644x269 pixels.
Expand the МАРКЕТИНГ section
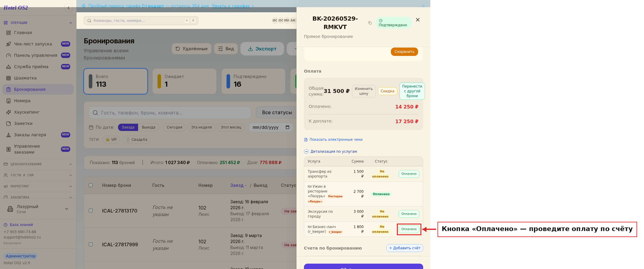pos(38,186)
